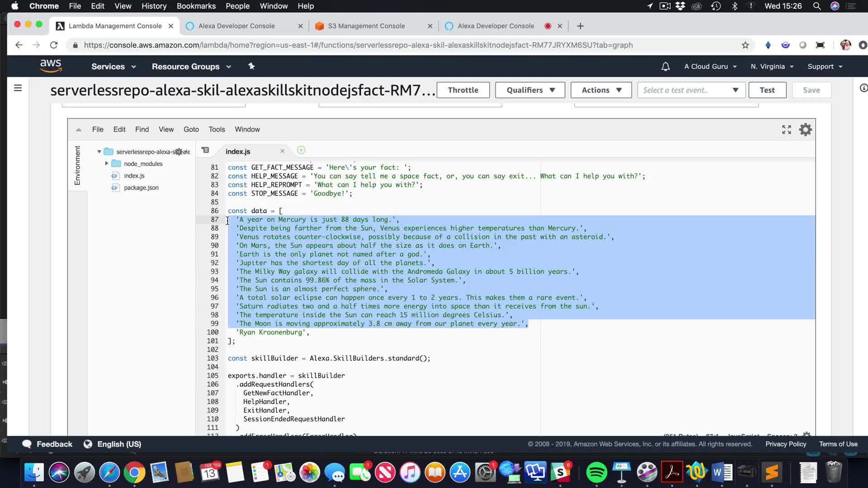Click the AWS notifications bell icon
This screenshot has width=868, height=488.
(665, 66)
